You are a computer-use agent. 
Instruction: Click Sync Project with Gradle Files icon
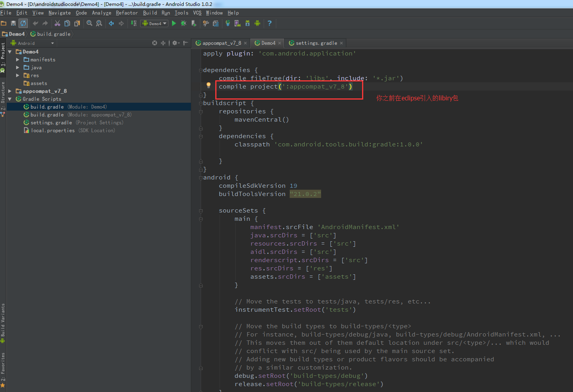pyautogui.click(x=228, y=23)
